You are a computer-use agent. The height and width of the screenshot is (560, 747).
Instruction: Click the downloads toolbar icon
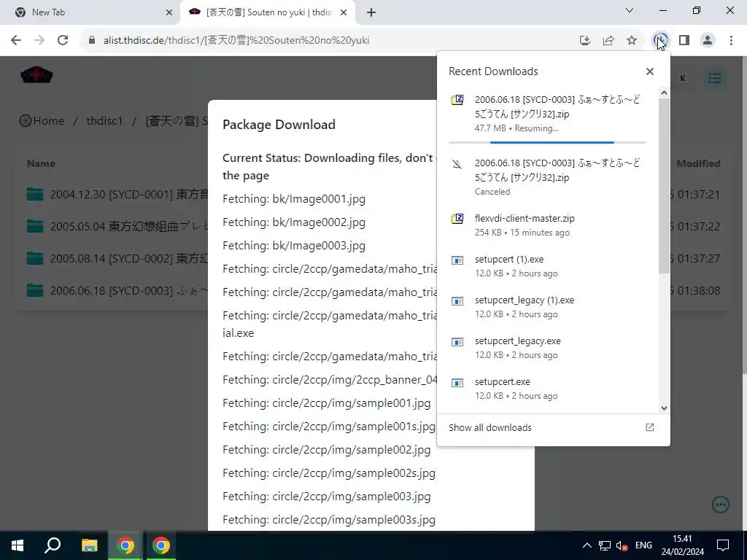coord(661,41)
